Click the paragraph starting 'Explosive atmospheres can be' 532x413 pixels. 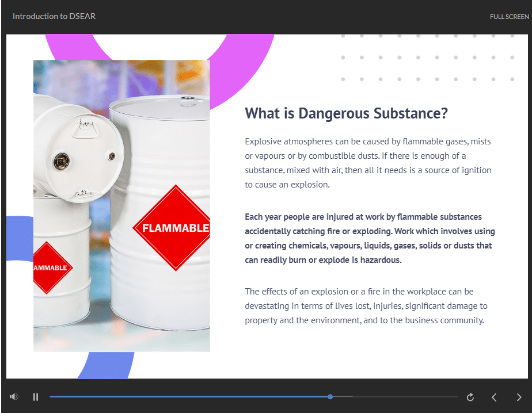click(368, 163)
